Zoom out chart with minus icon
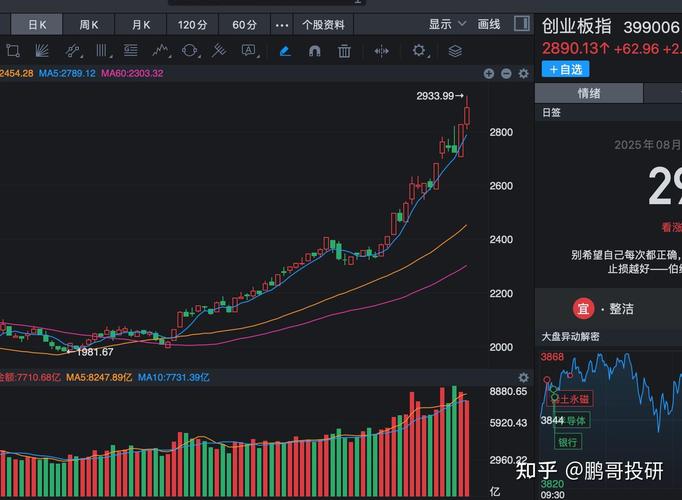 [x=506, y=73]
